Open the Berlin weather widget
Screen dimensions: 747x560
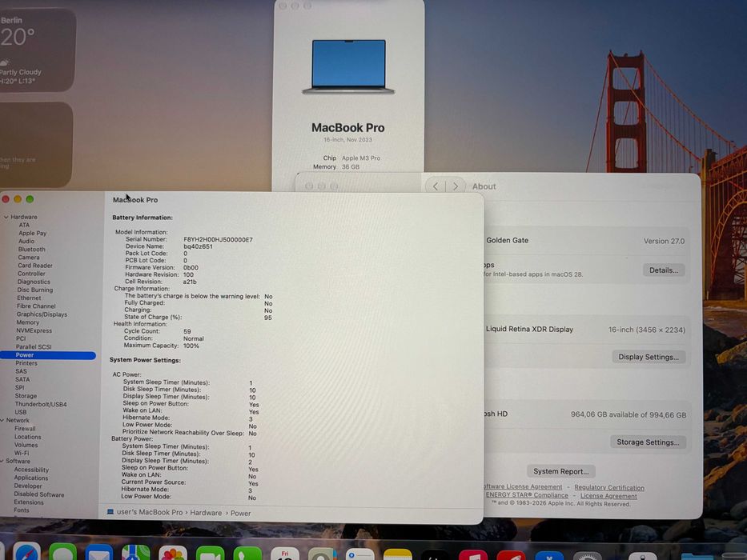click(37, 50)
